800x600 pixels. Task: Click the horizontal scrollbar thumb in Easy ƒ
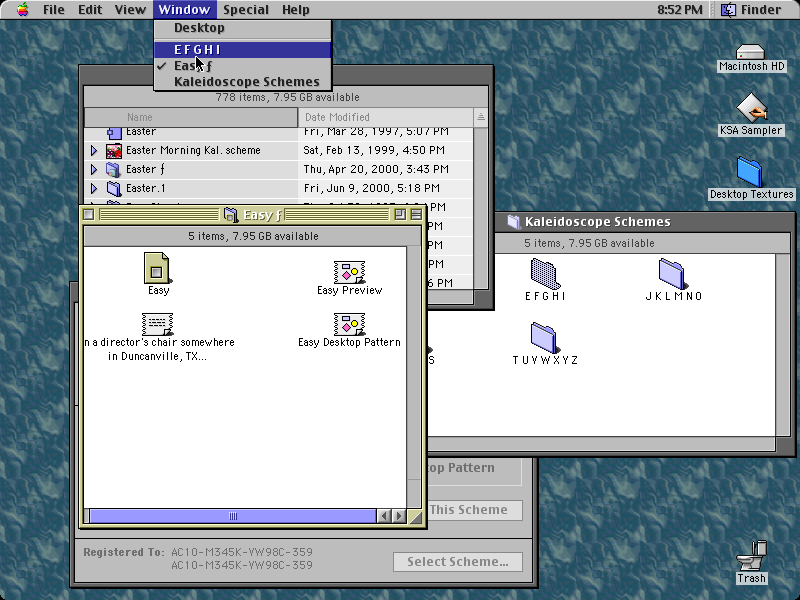pyautogui.click(x=233, y=516)
